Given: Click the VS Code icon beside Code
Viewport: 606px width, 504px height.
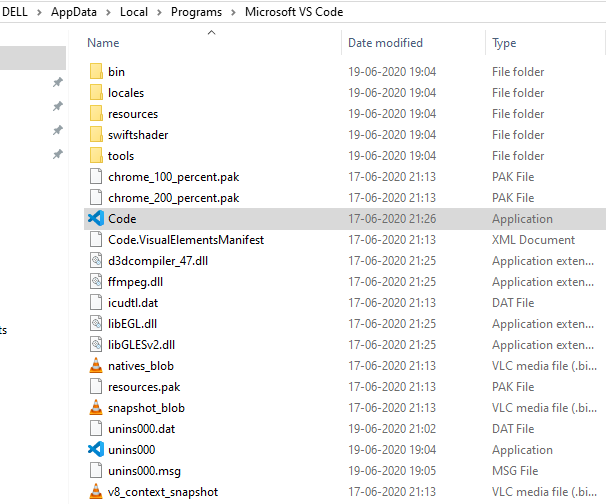Looking at the screenshot, I should click(96, 219).
